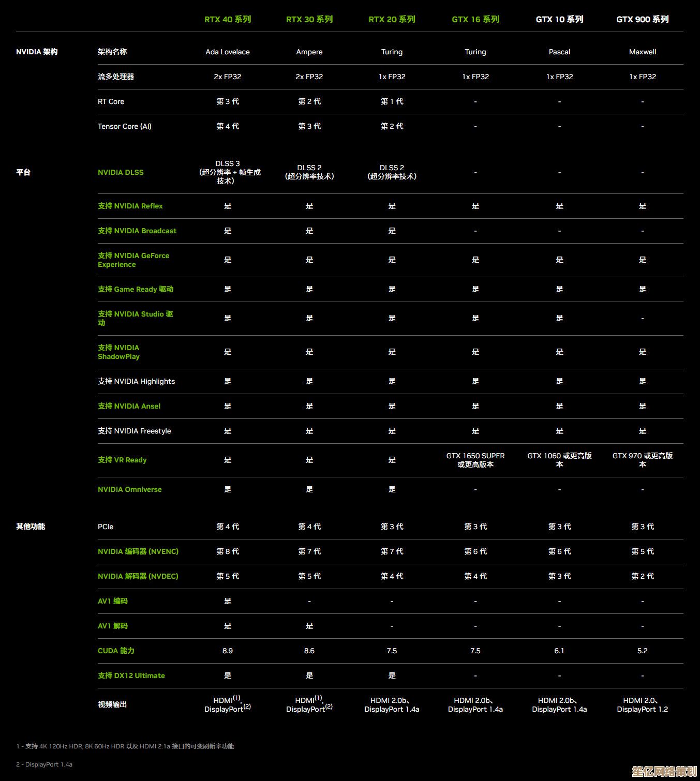Open the CUDA 能力 link

click(x=116, y=651)
